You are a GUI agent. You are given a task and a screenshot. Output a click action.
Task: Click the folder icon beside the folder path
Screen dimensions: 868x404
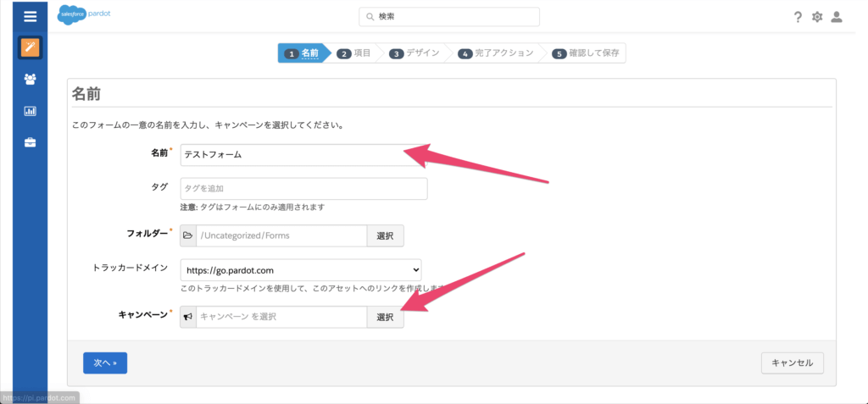click(188, 235)
